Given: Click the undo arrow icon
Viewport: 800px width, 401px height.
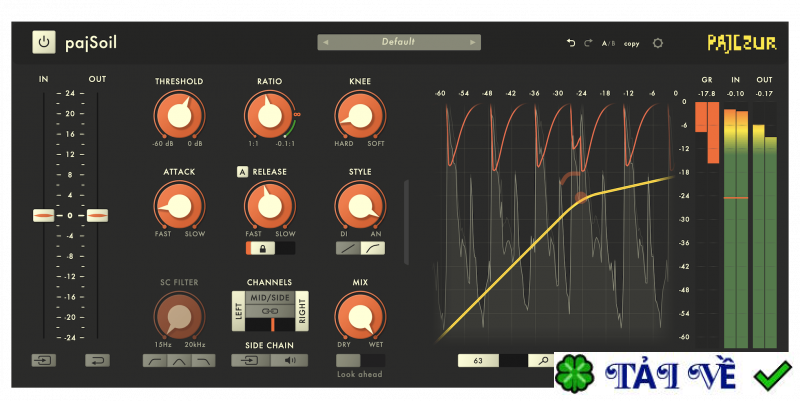Looking at the screenshot, I should click(x=571, y=43).
